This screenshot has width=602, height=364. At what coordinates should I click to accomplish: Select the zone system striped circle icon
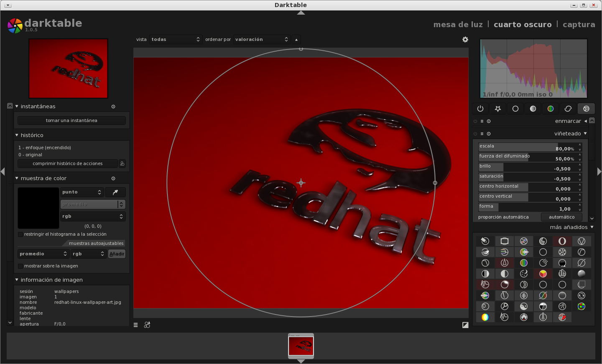click(485, 274)
